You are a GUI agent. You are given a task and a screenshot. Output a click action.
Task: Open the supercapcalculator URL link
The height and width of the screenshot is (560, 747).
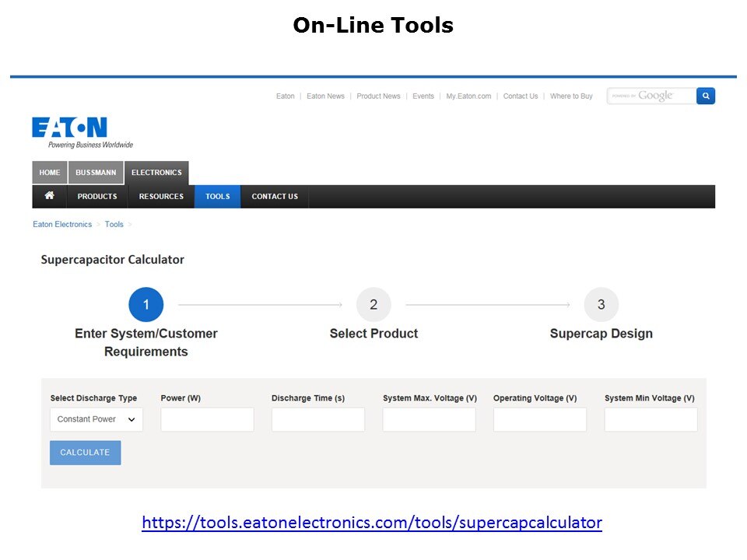point(372,523)
